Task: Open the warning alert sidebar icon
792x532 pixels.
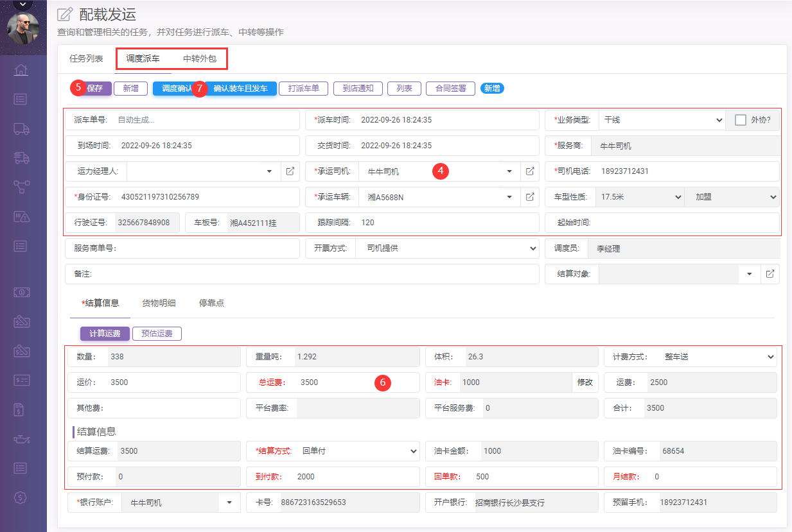Action: point(21,217)
